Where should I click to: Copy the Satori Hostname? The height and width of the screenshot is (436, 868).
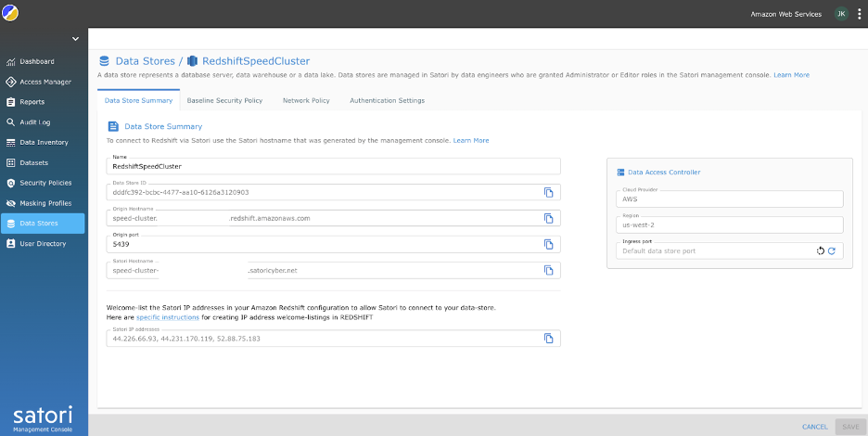(x=548, y=270)
